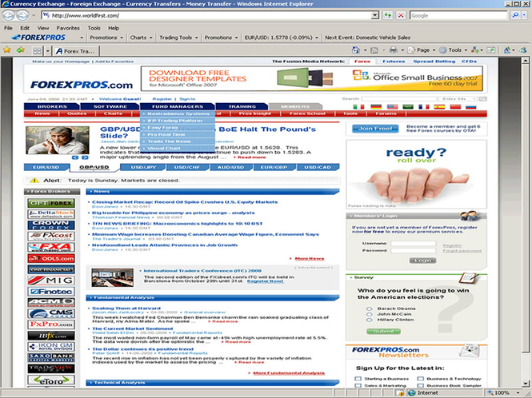Open the File menu
Viewport: 532px width, 398px height.
point(8,28)
